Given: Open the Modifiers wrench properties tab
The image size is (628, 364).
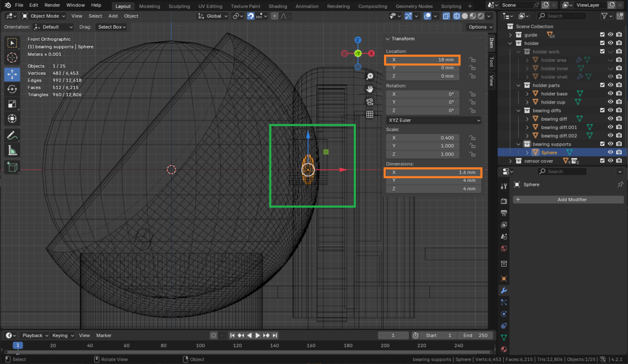Looking at the screenshot, I should click(504, 290).
